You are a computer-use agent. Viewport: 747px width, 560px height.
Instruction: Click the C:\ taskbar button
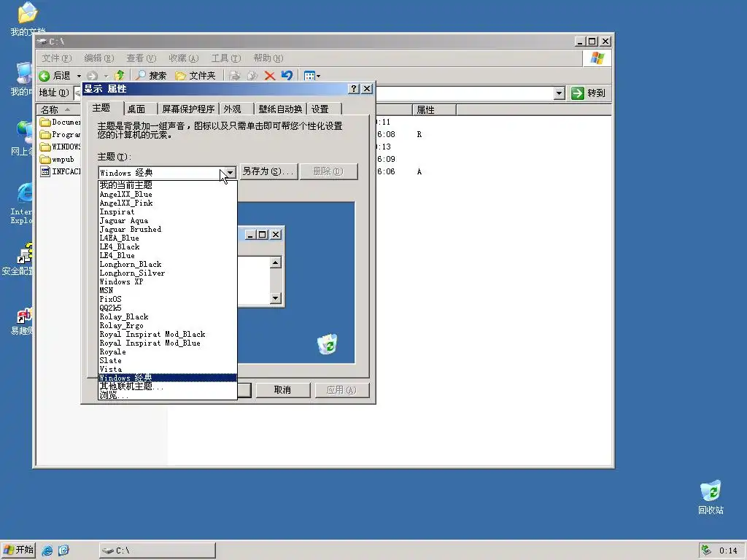[x=158, y=551]
